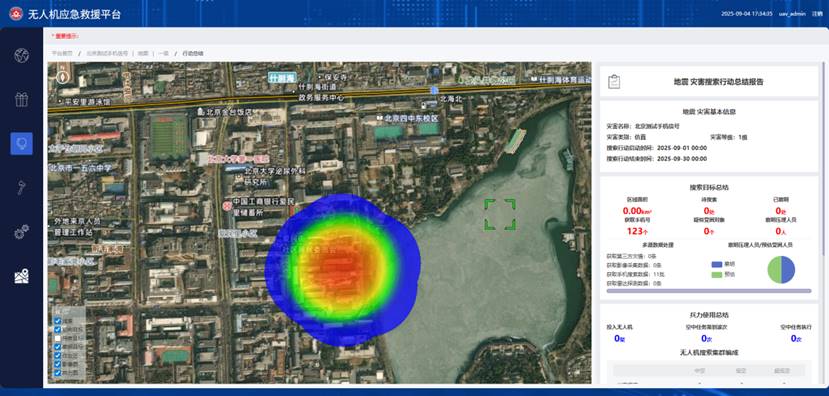Go to 平台首页 breadcrumb
This screenshot has width=829, height=396.
click(x=62, y=53)
